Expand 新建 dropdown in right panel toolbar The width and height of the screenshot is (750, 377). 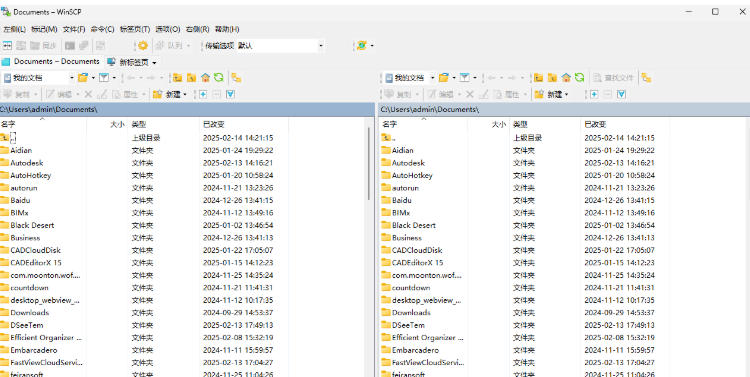tap(566, 95)
